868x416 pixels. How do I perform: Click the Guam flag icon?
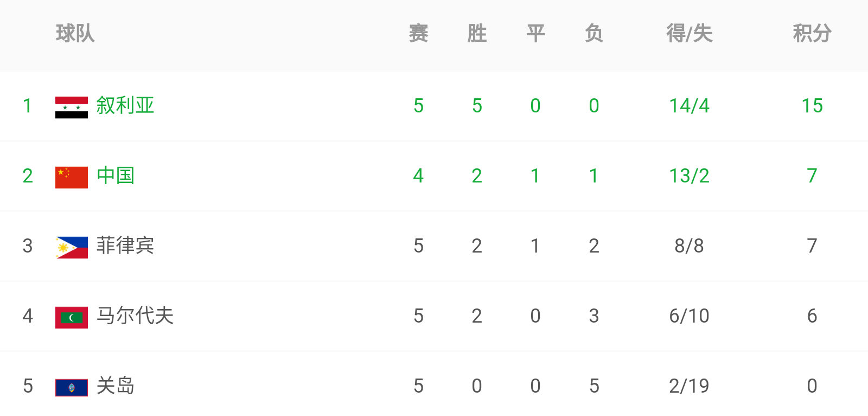click(x=72, y=387)
